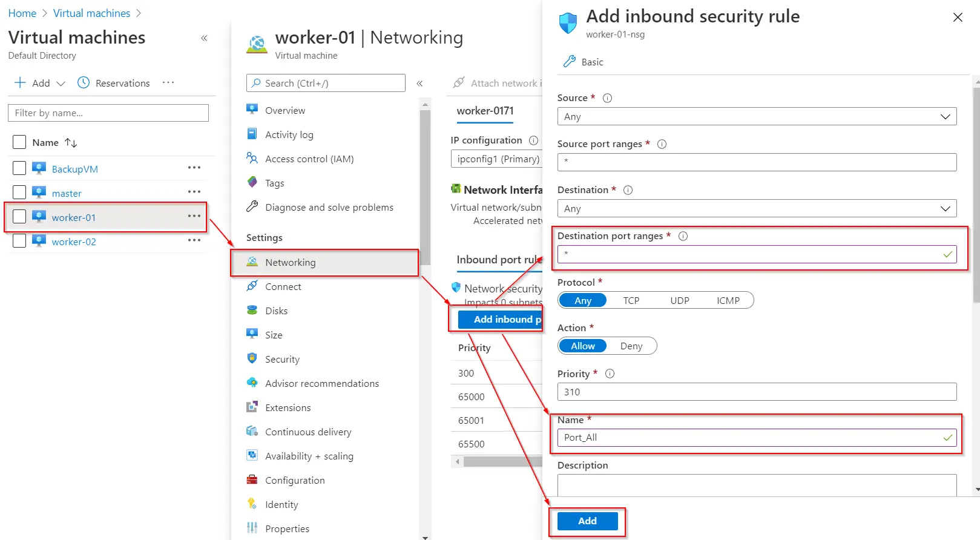The width and height of the screenshot is (980, 540).
Task: Set Action toggle to Deny
Action: pyautogui.click(x=631, y=346)
